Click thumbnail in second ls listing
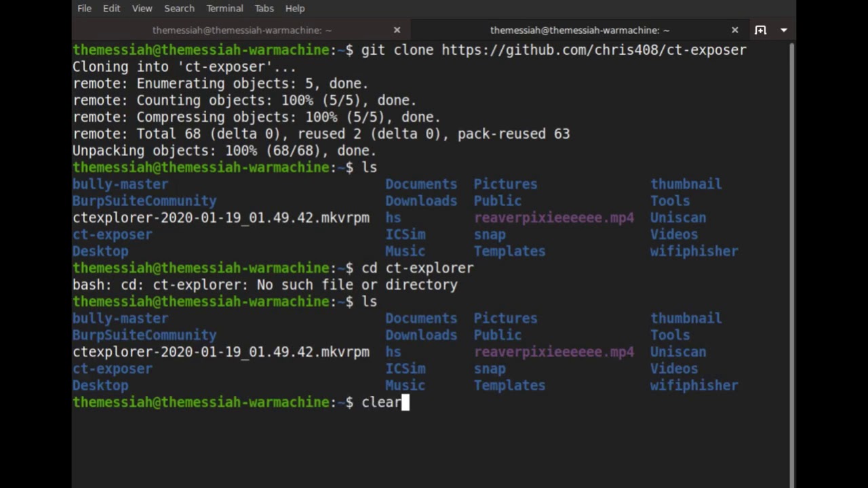 tap(686, 319)
